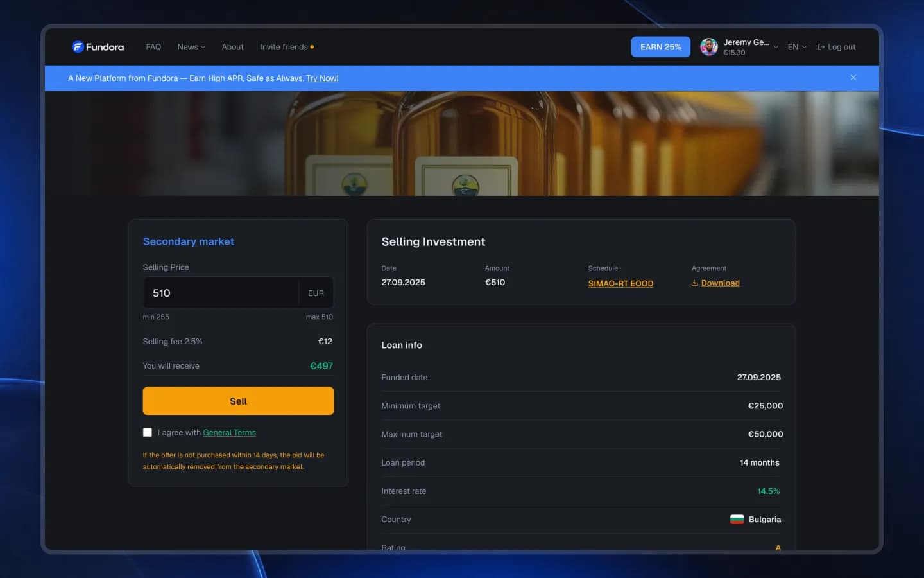Open the General Terms link
Screen dimensions: 924x578
coord(229,433)
